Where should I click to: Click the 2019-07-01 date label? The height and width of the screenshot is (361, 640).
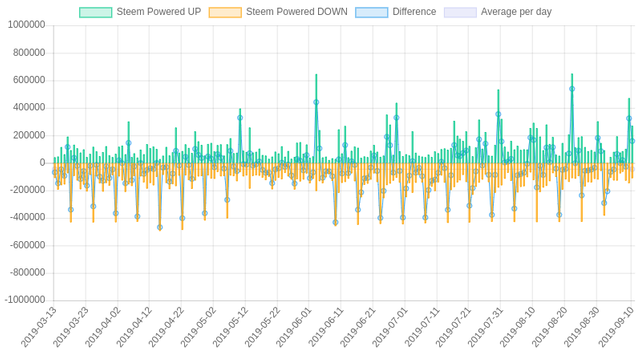point(390,327)
